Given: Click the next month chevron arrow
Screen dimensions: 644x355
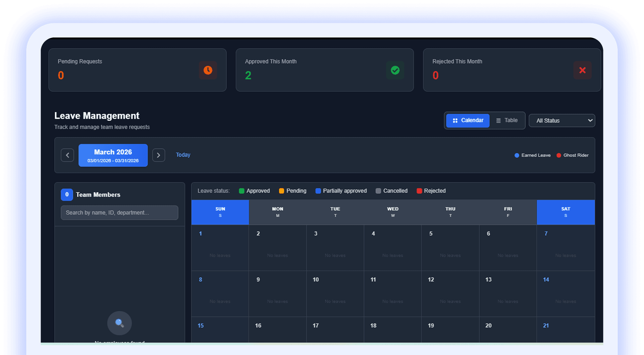Looking at the screenshot, I should point(158,155).
